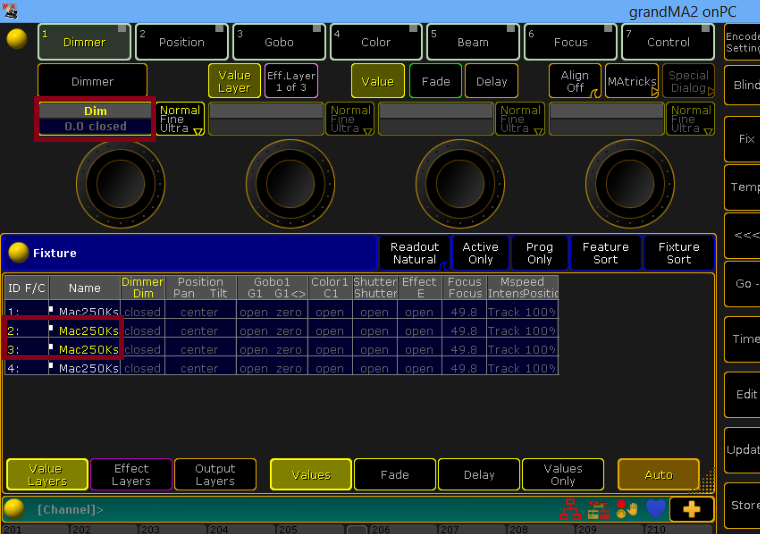
Task: Select the Control preset type tab
Action: [668, 42]
